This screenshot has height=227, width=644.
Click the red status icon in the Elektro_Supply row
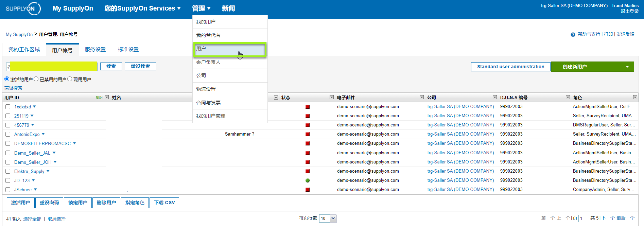click(308, 171)
